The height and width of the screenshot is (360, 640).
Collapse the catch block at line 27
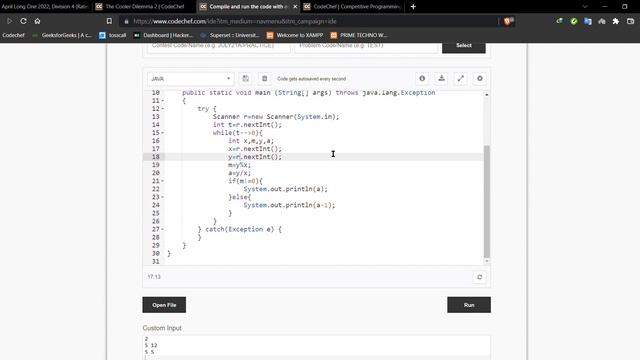163,229
